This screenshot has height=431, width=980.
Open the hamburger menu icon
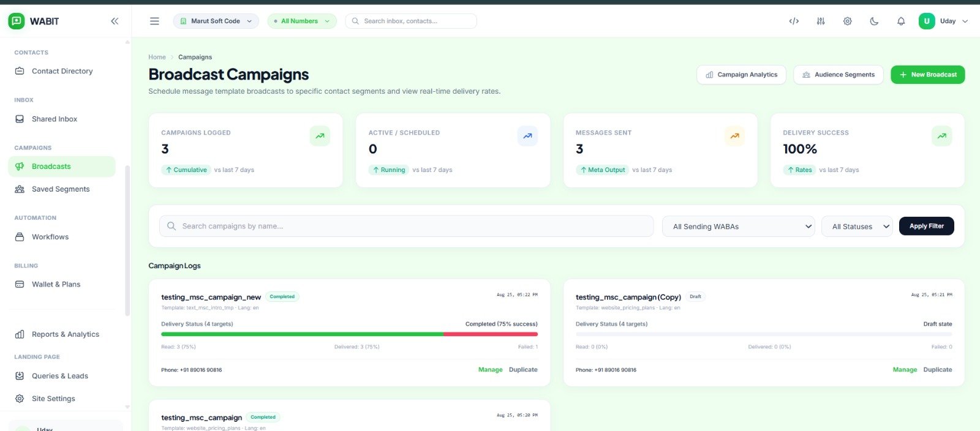click(154, 21)
